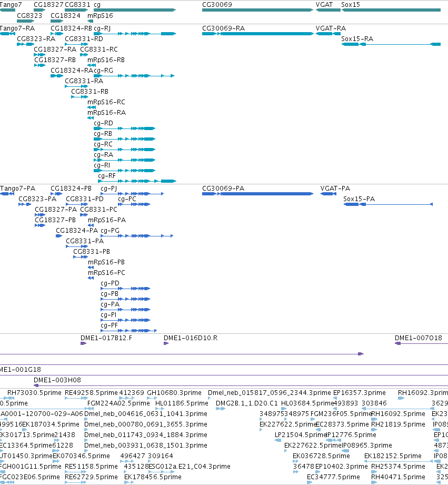Image resolution: width=448 pixels, height=485 pixels.
Task: Click the cg-PI protein label
Action: click(x=108, y=315)
